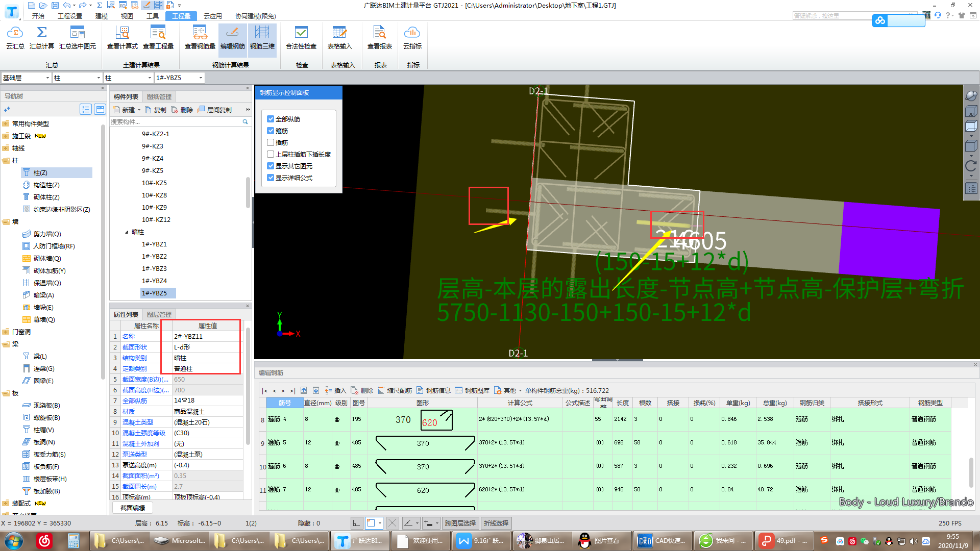
Task: Collapse 墙 category in navigation tree
Action: [x=6, y=222]
